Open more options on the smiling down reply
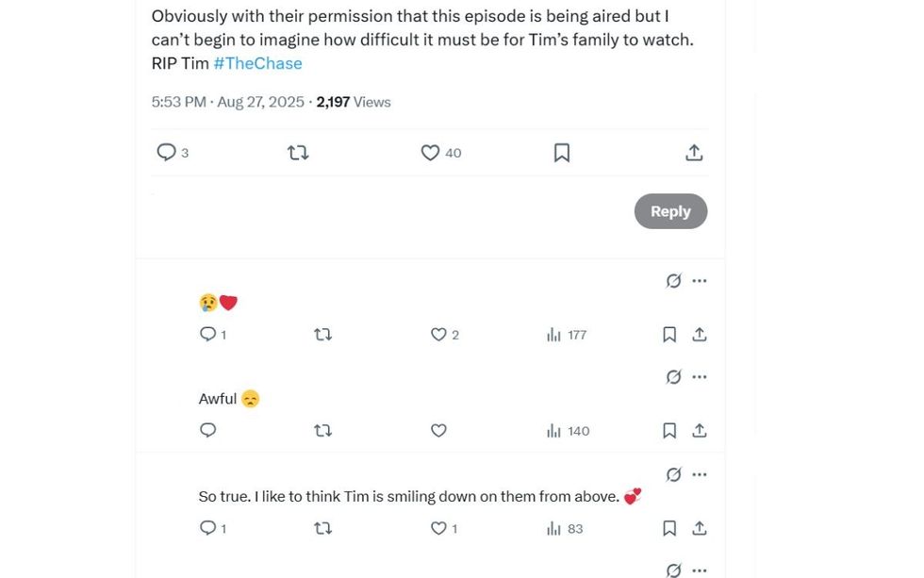Screen dimensions: 924x578 click(x=700, y=474)
